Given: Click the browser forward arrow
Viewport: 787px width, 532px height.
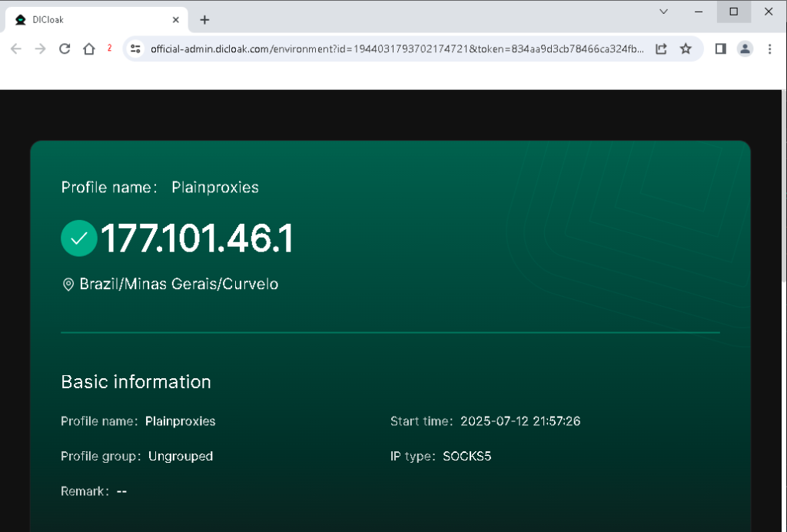Looking at the screenshot, I should tap(40, 48).
